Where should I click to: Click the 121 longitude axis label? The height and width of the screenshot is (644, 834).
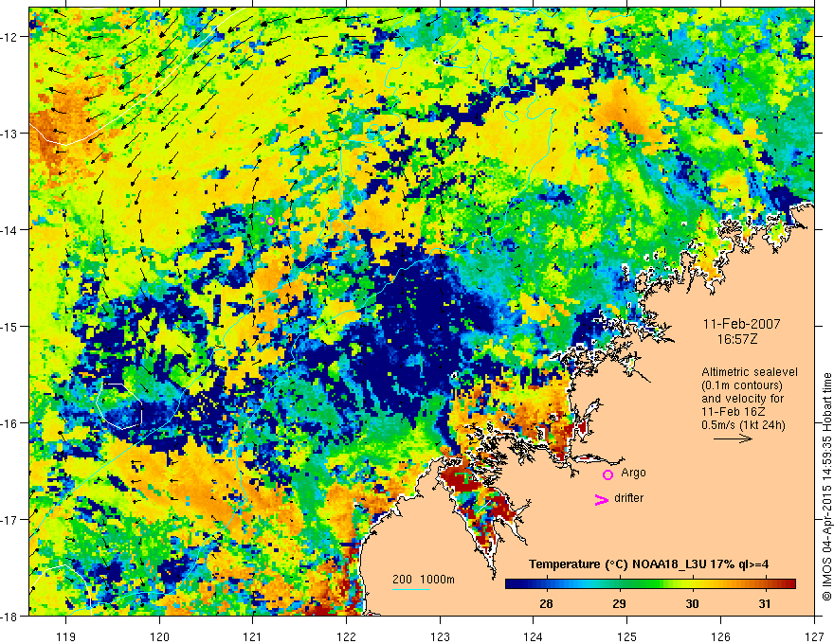(x=253, y=636)
